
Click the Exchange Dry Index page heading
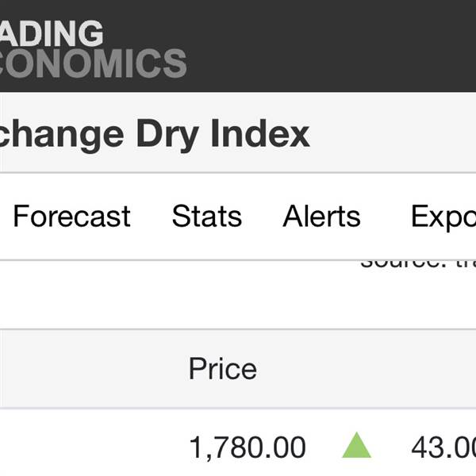[154, 134]
